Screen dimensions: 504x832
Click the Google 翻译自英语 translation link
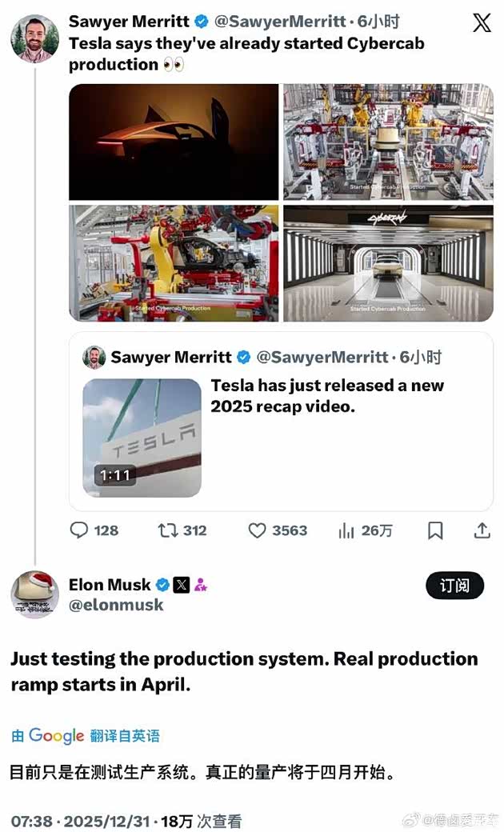(85, 736)
